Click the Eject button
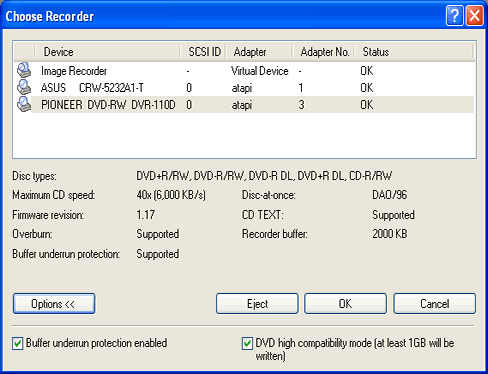Screen dimensions: 488x374 tap(257, 304)
